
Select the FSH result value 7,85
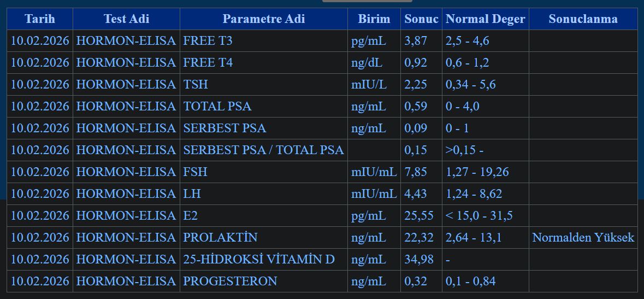416,172
